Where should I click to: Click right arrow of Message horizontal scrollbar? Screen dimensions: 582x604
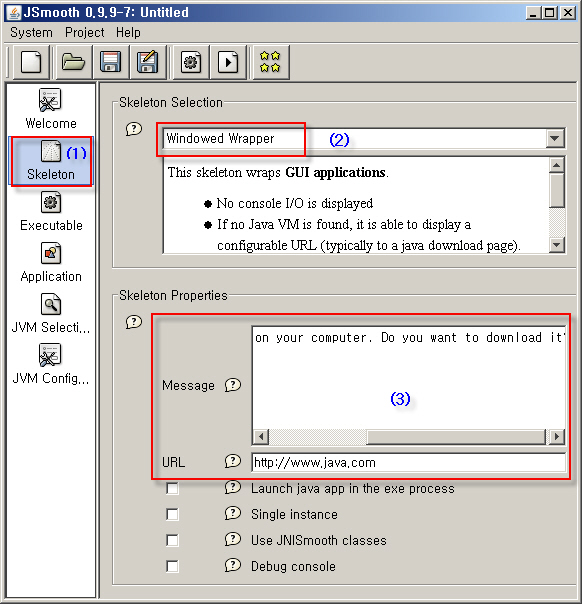point(556,437)
